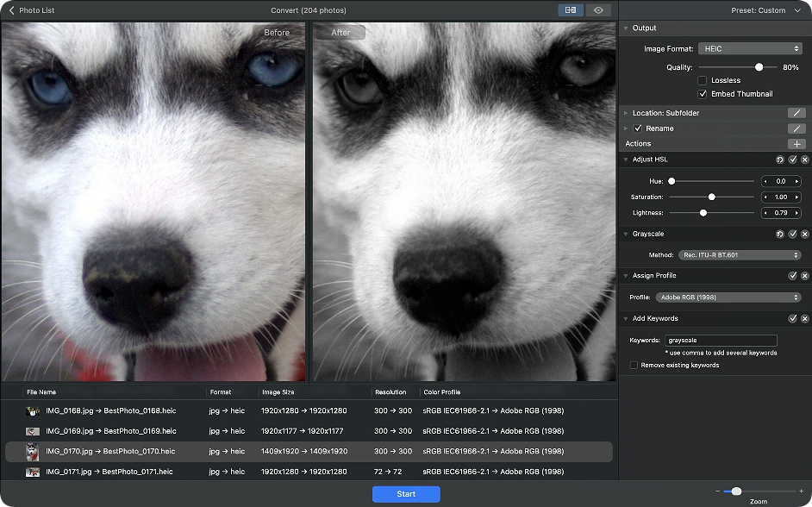The width and height of the screenshot is (812, 507).
Task: Select the IMG_0169.jpg row
Action: pos(309,431)
